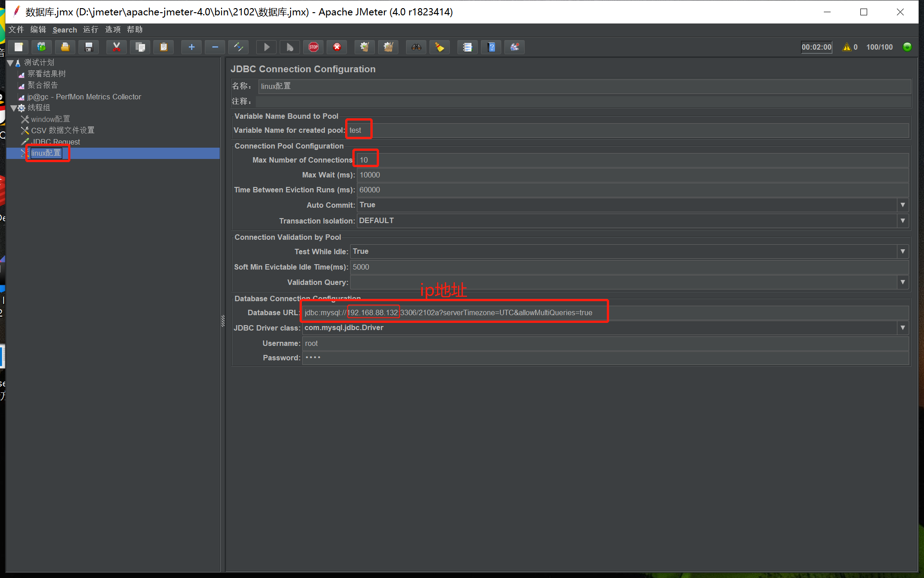Collapse the 线程组 tree node
The image size is (924, 578).
click(x=14, y=108)
